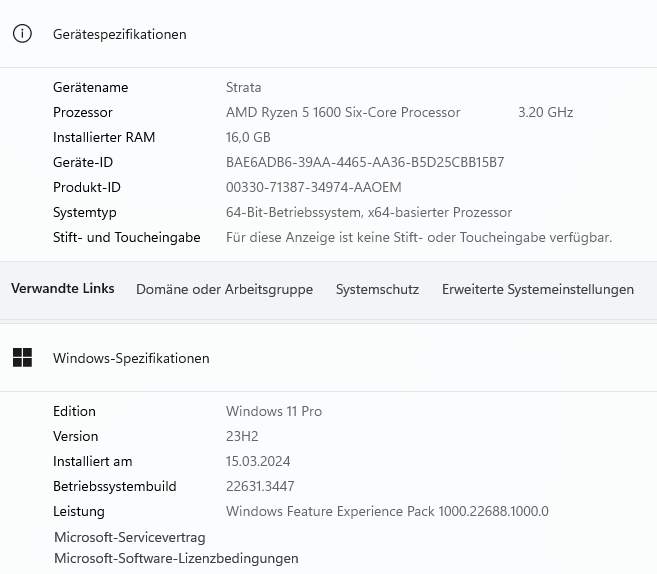Open Microsoft-Software-Lizenzbedingungen link
This screenshot has height=574, width=657.
(x=176, y=558)
